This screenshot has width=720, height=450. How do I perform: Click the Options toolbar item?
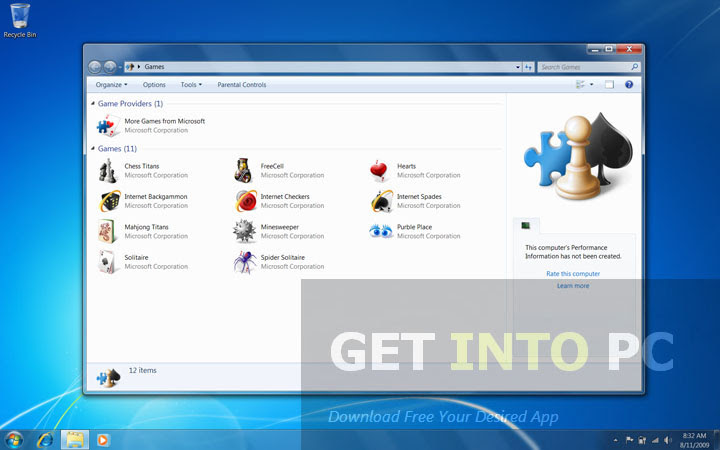pyautogui.click(x=154, y=84)
